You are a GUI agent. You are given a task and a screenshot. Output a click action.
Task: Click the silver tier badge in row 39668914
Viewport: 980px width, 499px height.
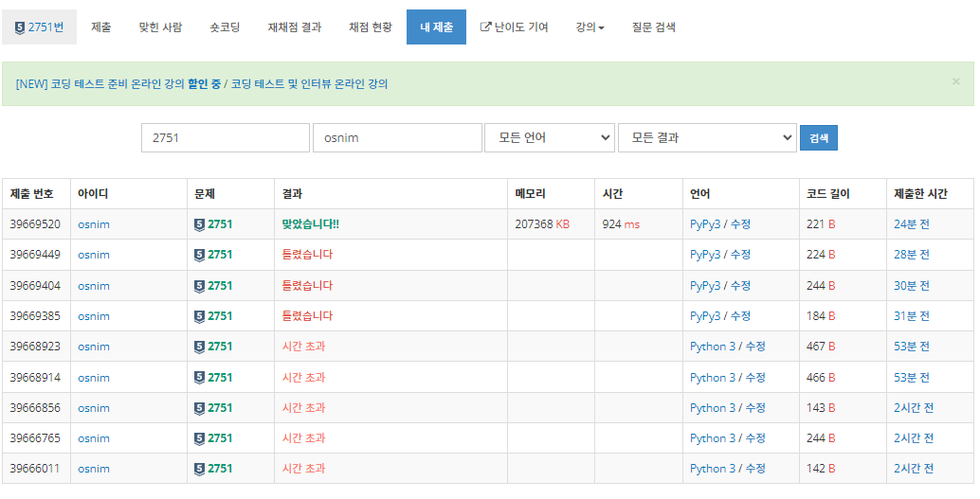(x=199, y=378)
